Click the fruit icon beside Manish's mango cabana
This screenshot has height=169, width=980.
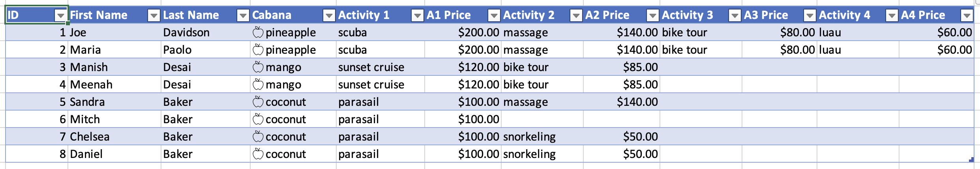point(258,67)
